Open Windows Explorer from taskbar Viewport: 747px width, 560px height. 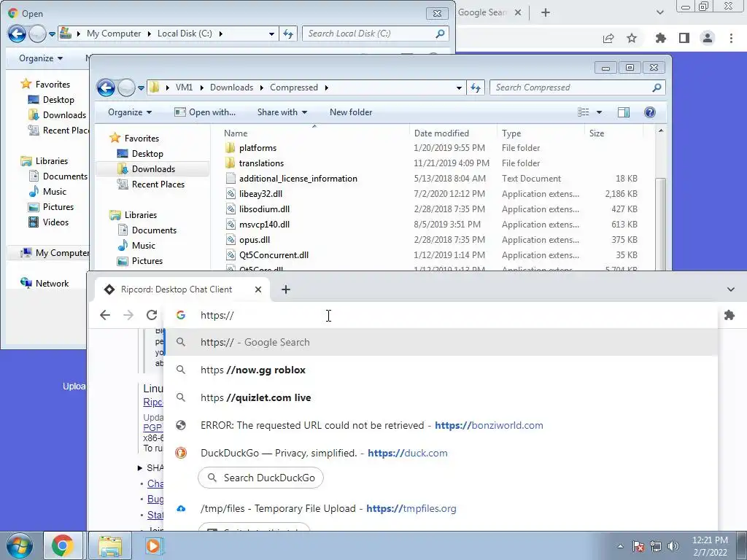[x=110, y=545]
